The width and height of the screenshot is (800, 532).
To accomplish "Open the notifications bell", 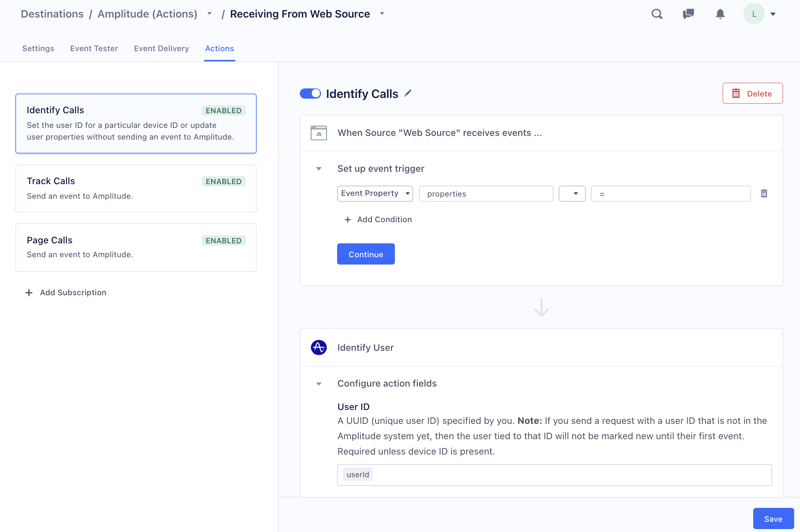I will (720, 14).
